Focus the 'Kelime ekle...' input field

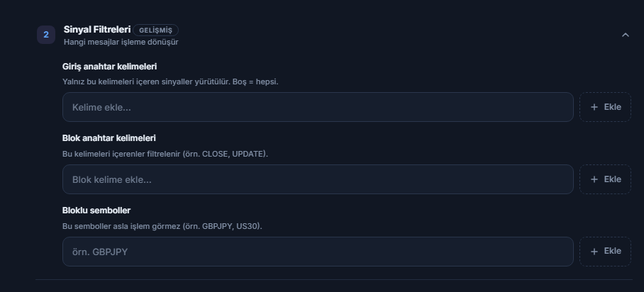318,107
